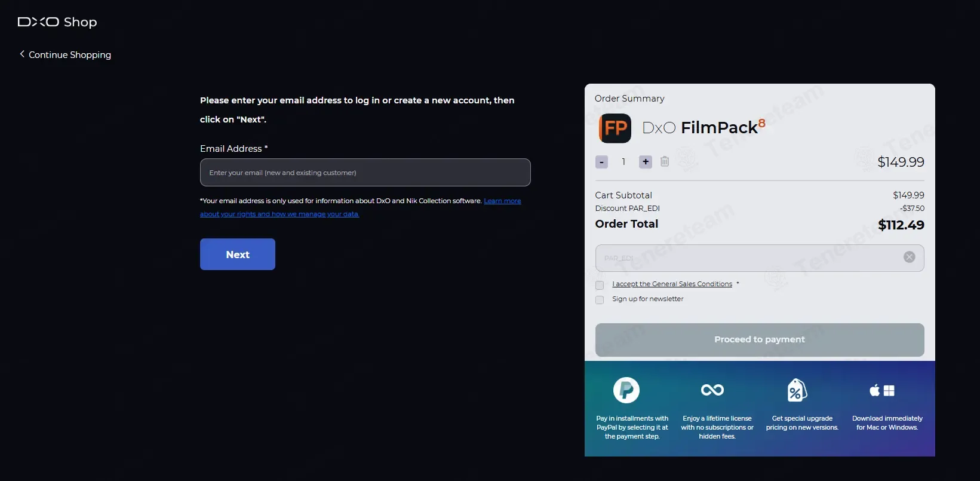Click the Cart Subtotal label
This screenshot has width=980, height=481.
[623, 195]
